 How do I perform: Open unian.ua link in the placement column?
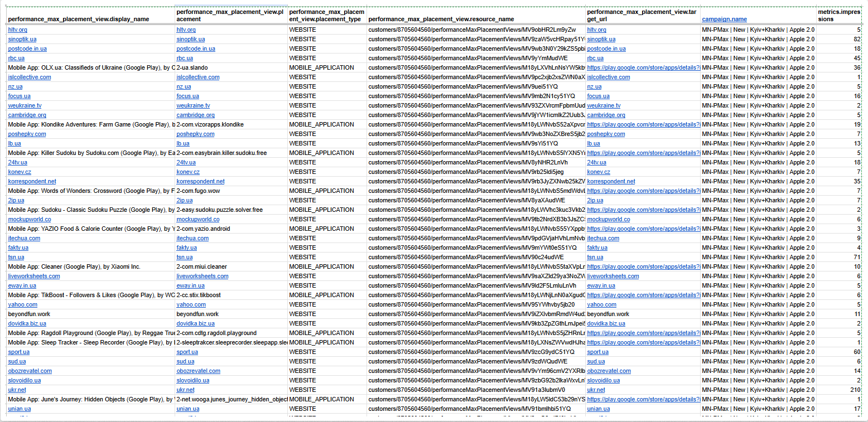click(187, 409)
